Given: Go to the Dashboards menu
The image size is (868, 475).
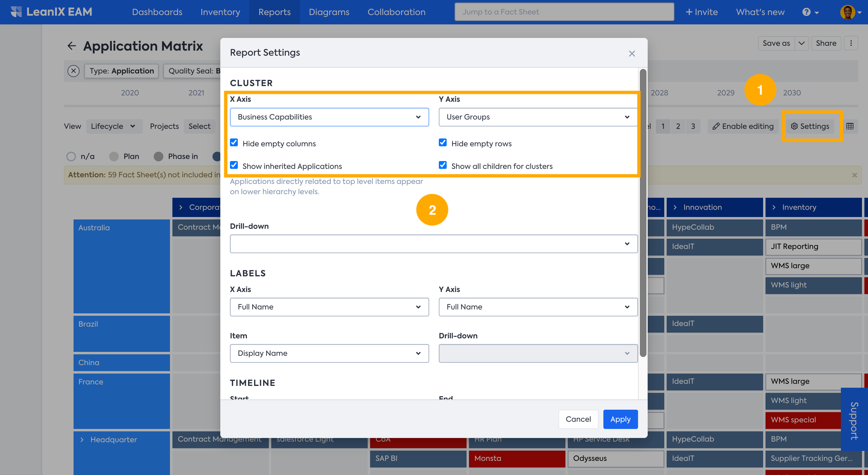Looking at the screenshot, I should [157, 12].
